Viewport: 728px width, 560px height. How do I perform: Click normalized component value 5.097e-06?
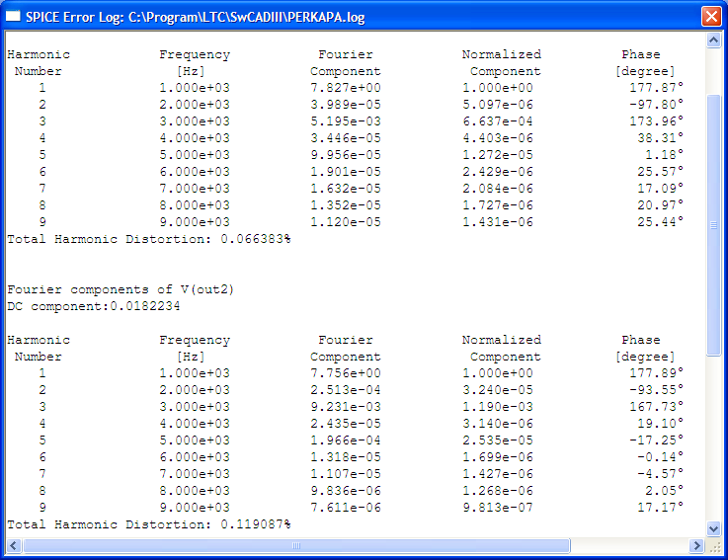coord(498,105)
